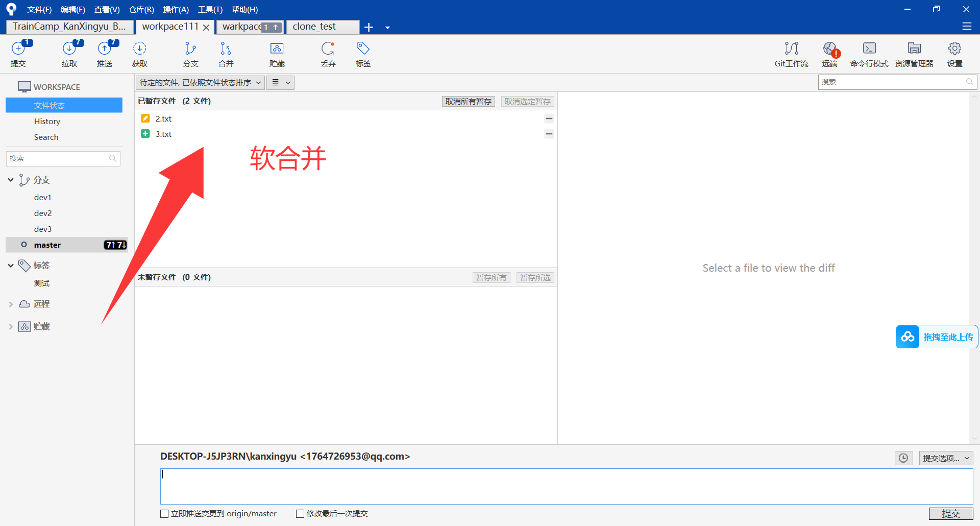Open the 帮助(H) menu
The height and width of the screenshot is (526, 980).
point(244,10)
